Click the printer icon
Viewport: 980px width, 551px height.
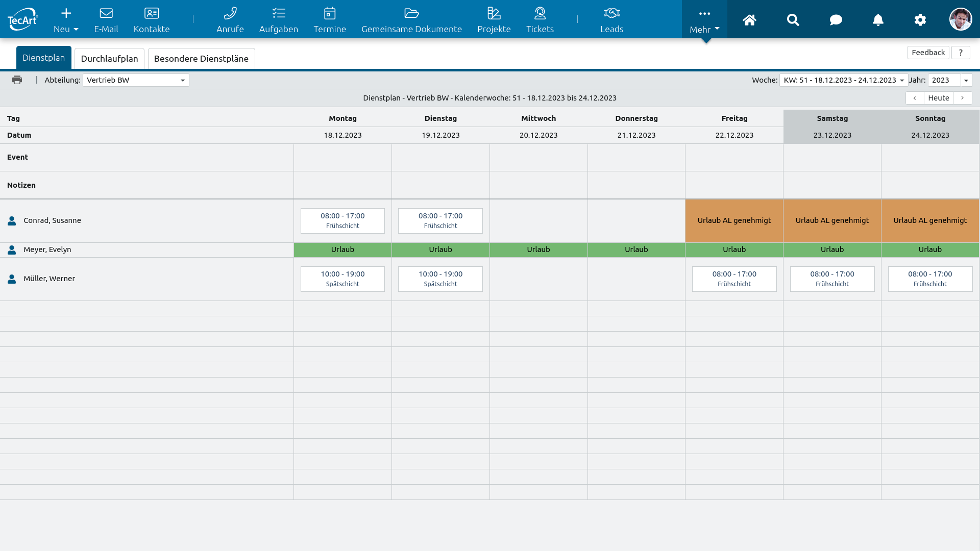[x=17, y=80]
